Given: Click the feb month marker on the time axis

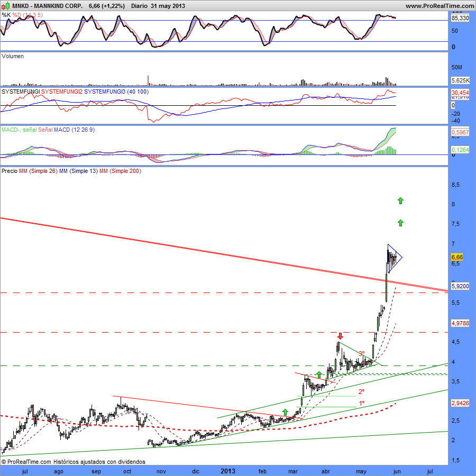Looking at the screenshot, I should click(x=262, y=471).
